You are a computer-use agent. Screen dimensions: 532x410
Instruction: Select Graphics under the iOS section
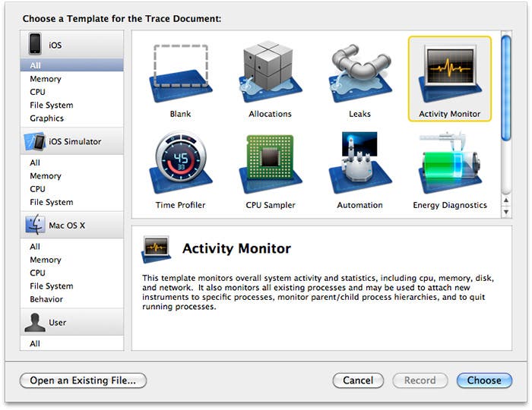click(x=71, y=118)
